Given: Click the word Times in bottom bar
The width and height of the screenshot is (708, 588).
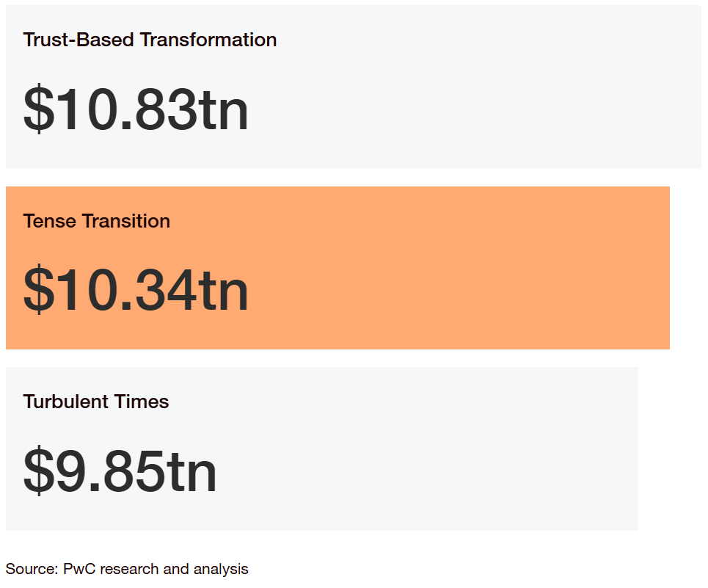Looking at the screenshot, I should click(x=142, y=402).
